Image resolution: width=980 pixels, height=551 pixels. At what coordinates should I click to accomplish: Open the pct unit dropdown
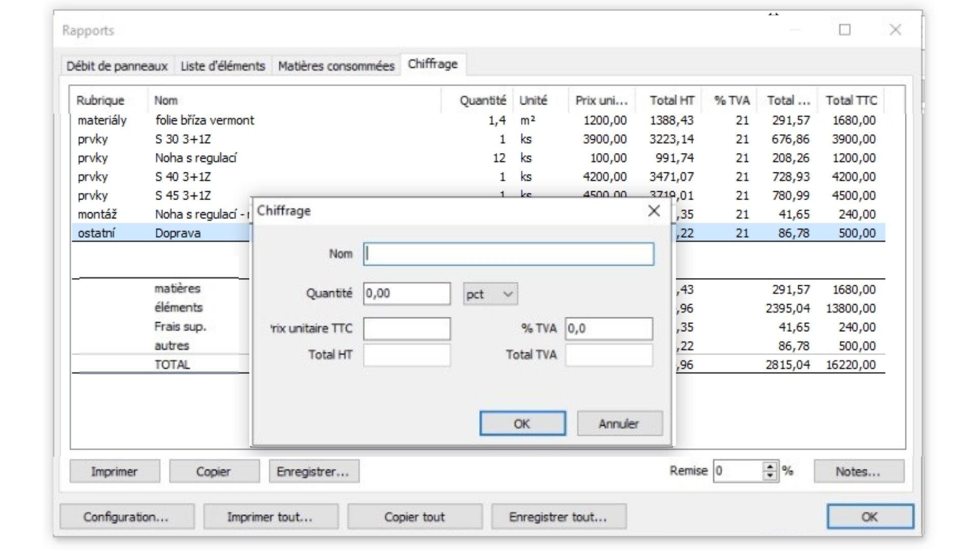pyautogui.click(x=490, y=294)
